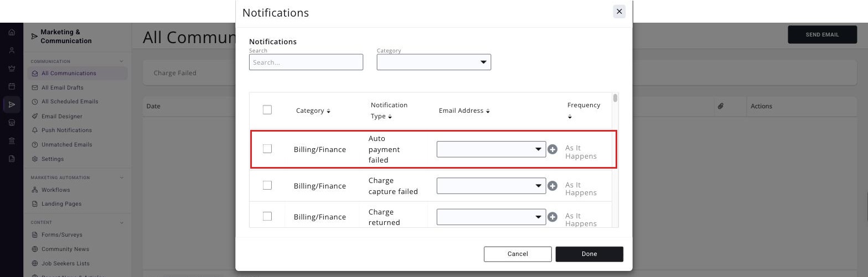The image size is (868, 277).
Task: Open the Category filter dropdown
Action: point(433,62)
